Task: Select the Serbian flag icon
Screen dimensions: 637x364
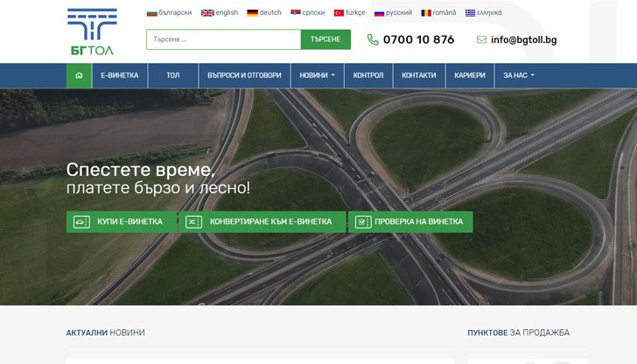Action: point(296,12)
